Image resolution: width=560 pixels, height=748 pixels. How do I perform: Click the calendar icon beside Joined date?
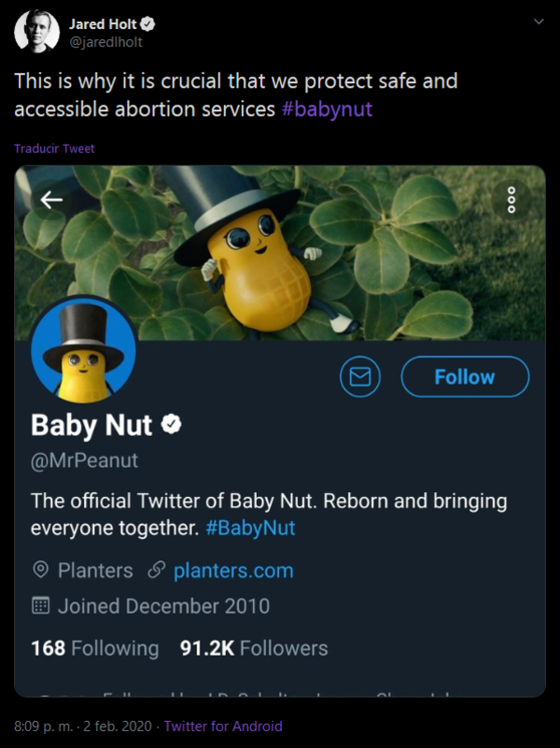[x=40, y=606]
